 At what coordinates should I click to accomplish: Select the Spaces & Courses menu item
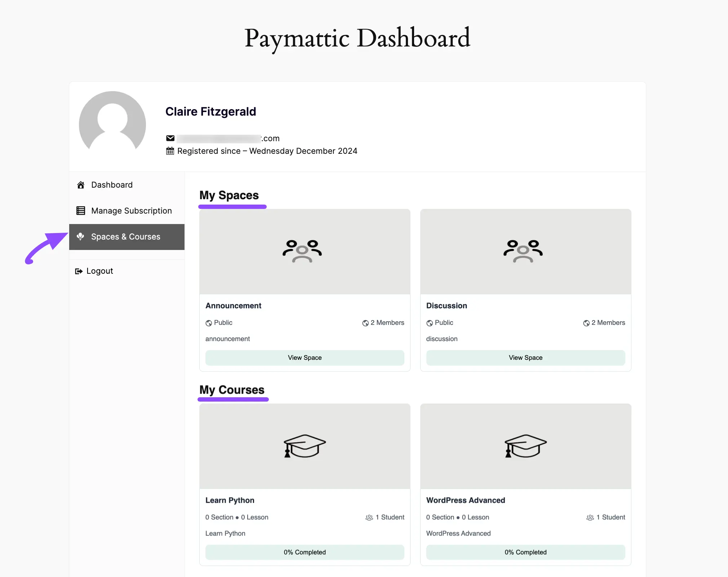pyautogui.click(x=125, y=237)
